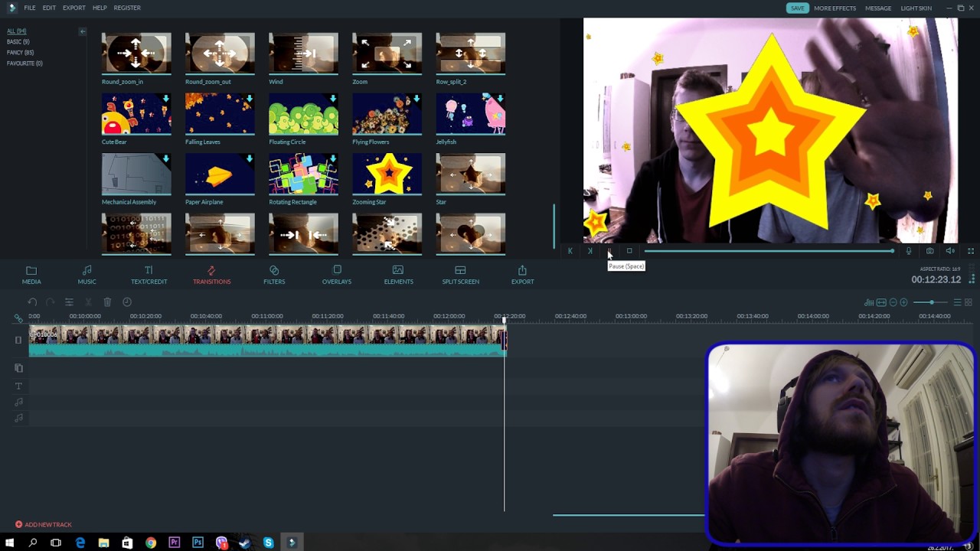This screenshot has height=551, width=980.
Task: Click More Effects link
Action: click(x=835, y=8)
